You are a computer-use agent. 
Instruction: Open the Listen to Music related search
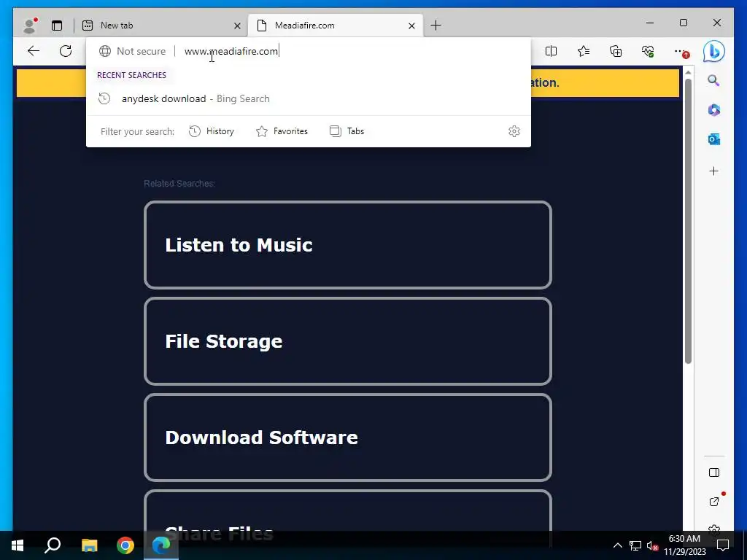tap(348, 245)
